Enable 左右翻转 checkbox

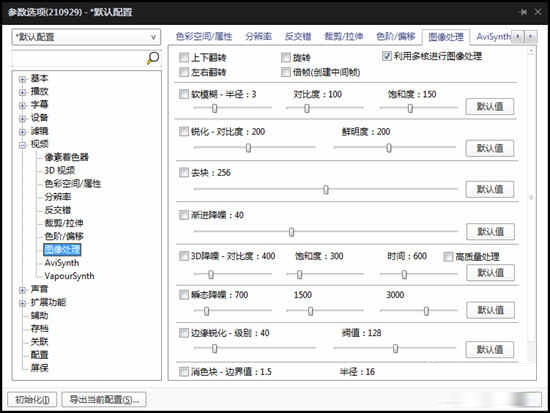coord(184,72)
